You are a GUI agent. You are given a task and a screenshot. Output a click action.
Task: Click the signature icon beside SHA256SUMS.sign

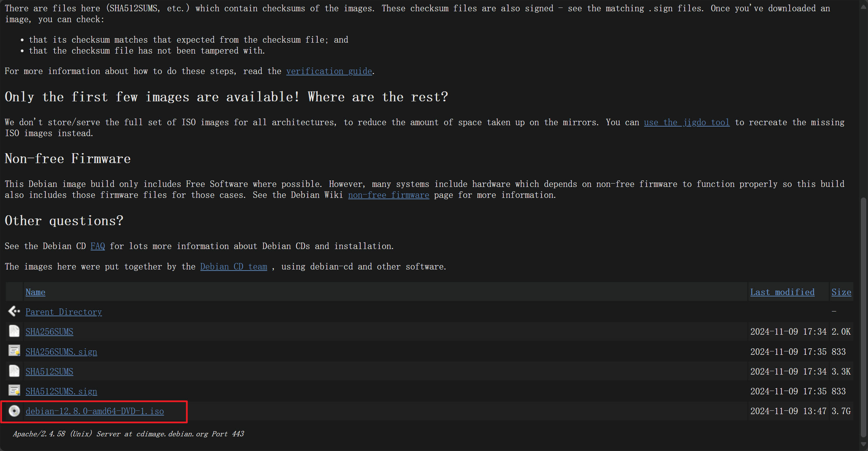point(14,351)
